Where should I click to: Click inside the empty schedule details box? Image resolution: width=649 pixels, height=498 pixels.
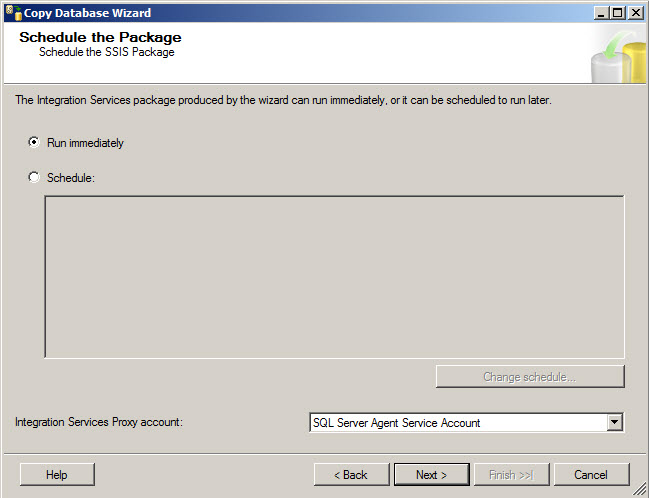click(x=334, y=276)
